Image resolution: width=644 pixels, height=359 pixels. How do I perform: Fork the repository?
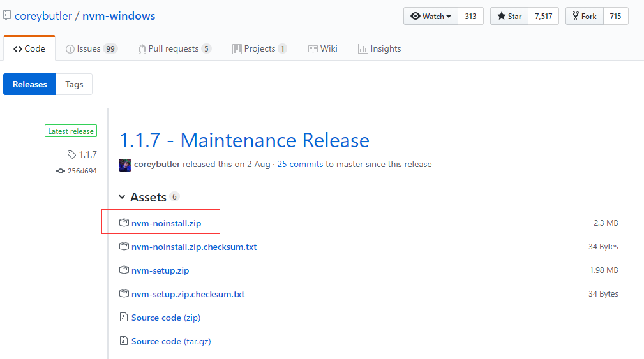click(585, 16)
